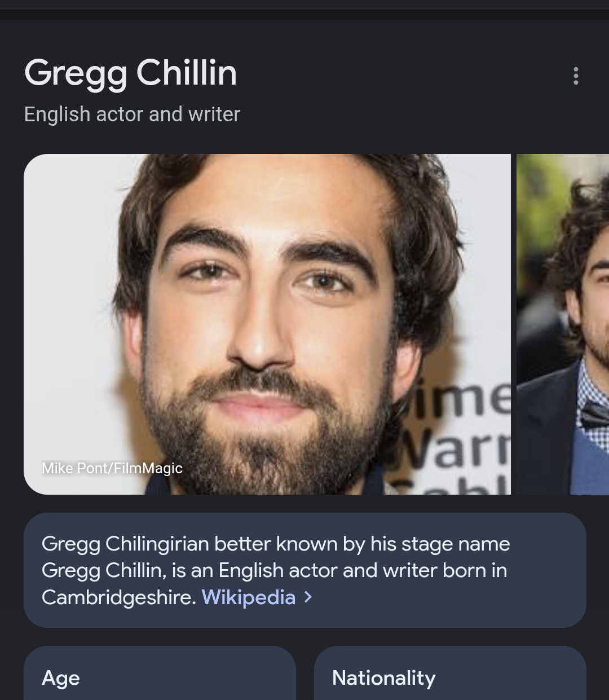This screenshot has width=609, height=700.
Task: Click the chevron arrow beside Wikipedia
Action: [308, 597]
